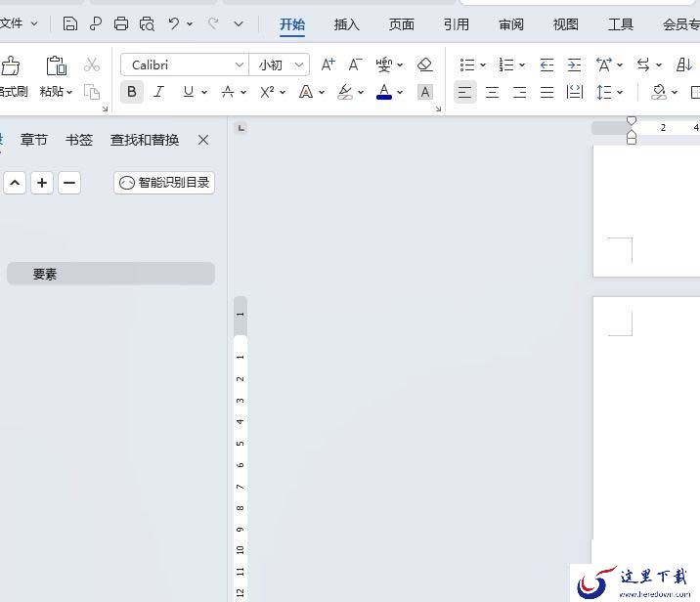Screen dimensions: 700x602
Task: Close the navigation pane with X
Action: [203, 140]
